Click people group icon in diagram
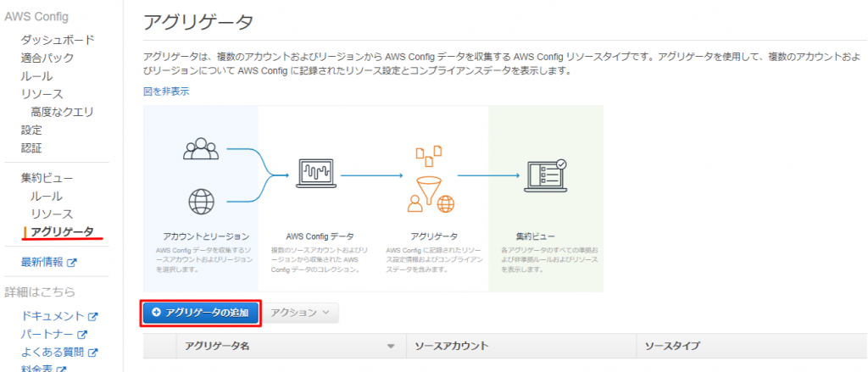 [202, 148]
